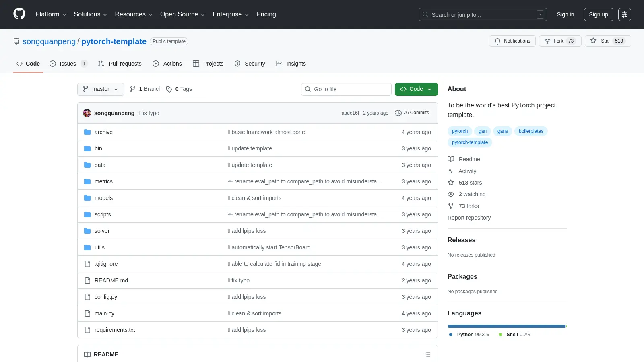This screenshot has height=362, width=644.
Task: Click the branch icon next to 1 Branch
Action: (133, 89)
